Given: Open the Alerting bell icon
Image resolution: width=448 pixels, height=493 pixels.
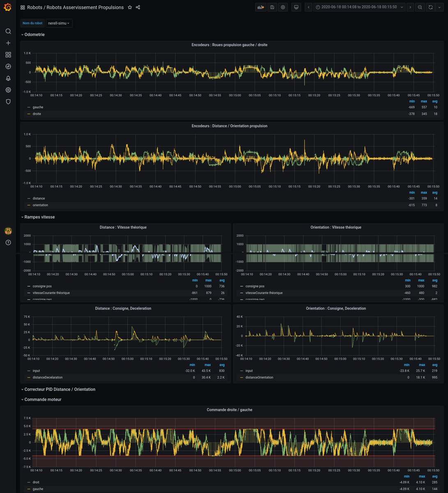Looking at the screenshot, I should [8, 78].
